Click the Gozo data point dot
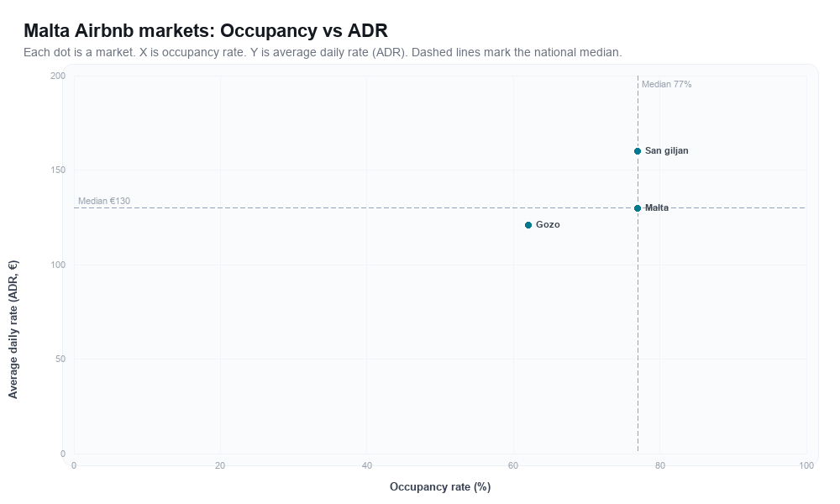Viewport: 840px width, 504px height. point(528,225)
